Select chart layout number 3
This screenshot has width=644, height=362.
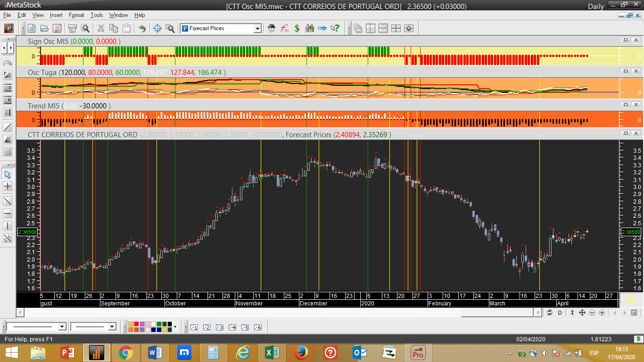[219, 327]
